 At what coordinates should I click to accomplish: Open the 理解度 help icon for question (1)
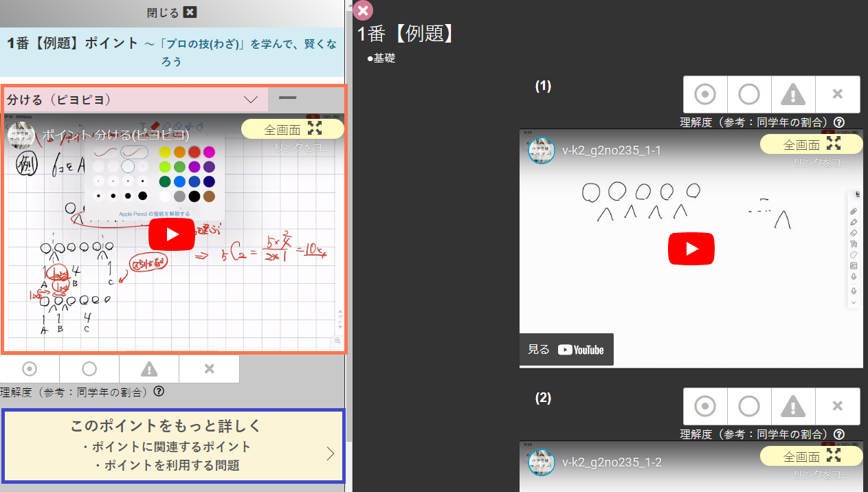click(x=839, y=123)
